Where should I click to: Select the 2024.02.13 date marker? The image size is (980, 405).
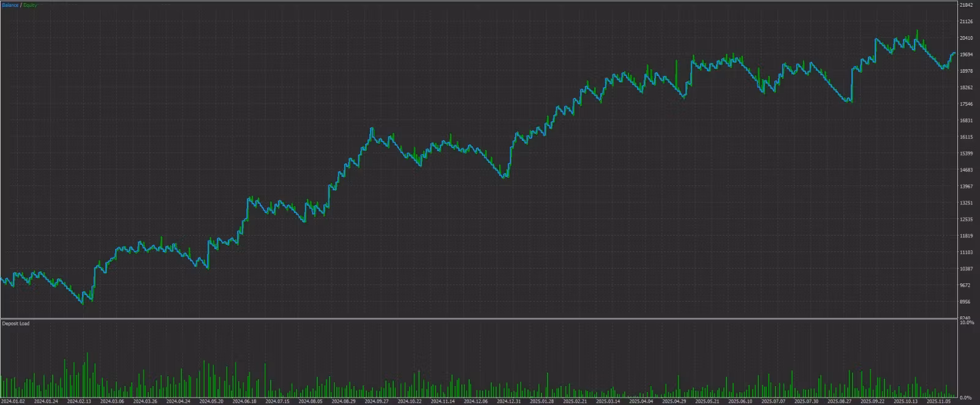tap(79, 401)
